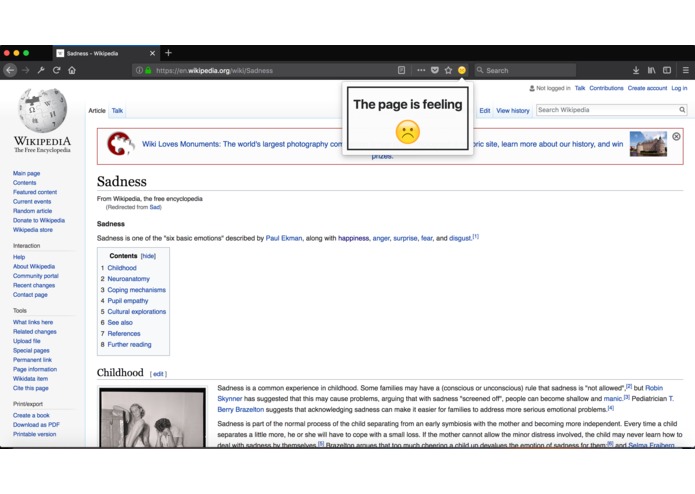The image size is (695, 494).
Task: Open the Log in link
Action: (x=679, y=88)
